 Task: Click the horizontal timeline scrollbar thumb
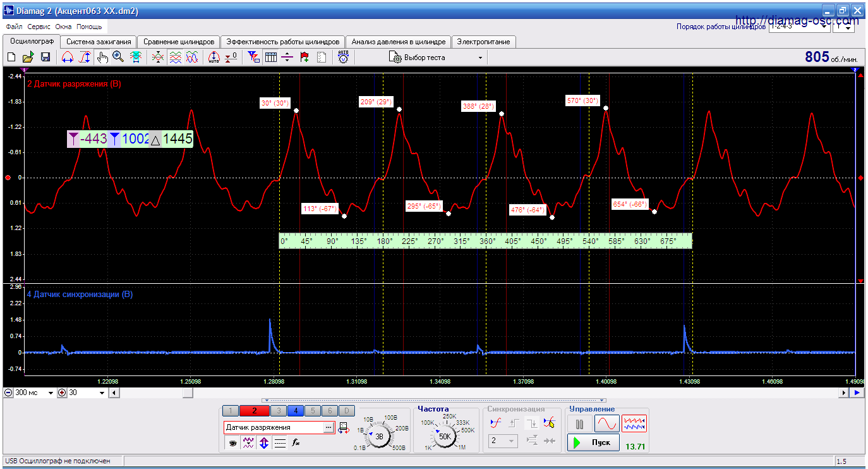[188, 393]
